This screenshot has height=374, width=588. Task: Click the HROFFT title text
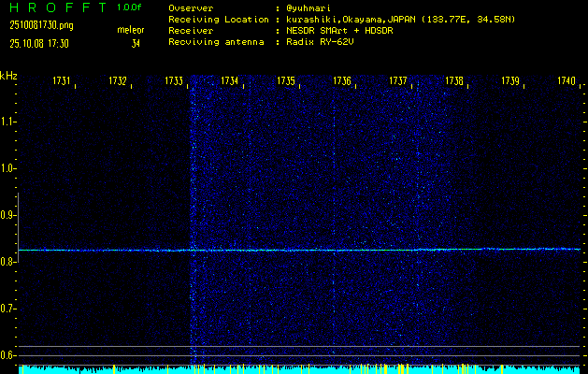point(58,7)
